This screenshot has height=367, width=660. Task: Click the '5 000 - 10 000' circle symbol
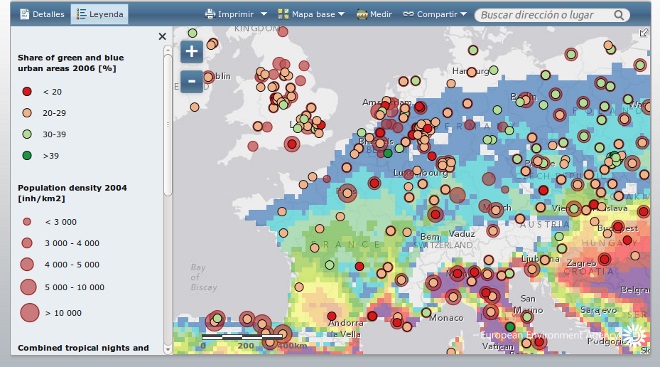pos(28,287)
